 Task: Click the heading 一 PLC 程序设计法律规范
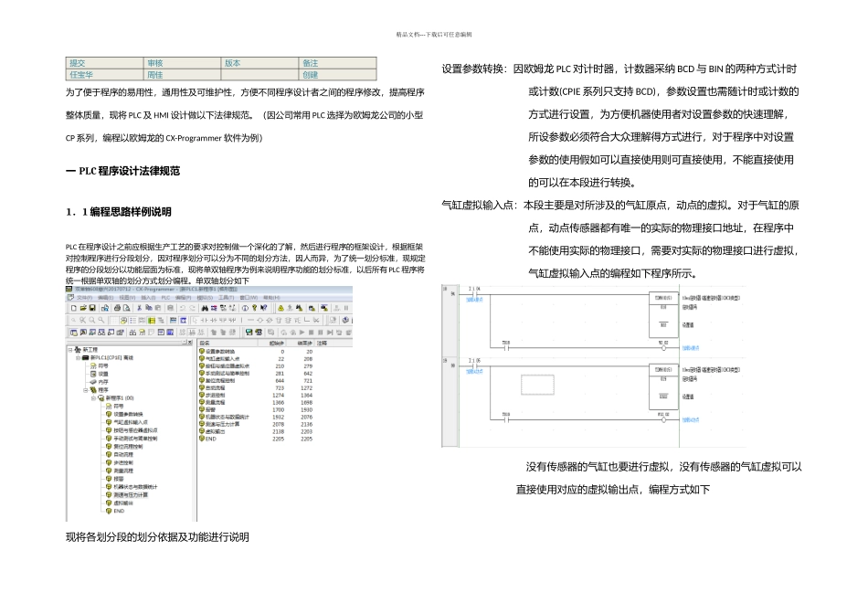click(x=123, y=171)
